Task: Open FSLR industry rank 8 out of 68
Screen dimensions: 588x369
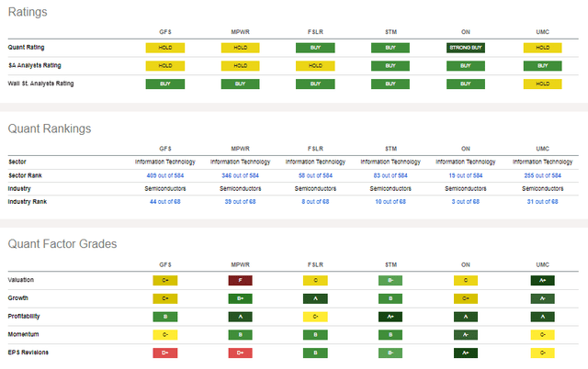Action: (x=315, y=202)
